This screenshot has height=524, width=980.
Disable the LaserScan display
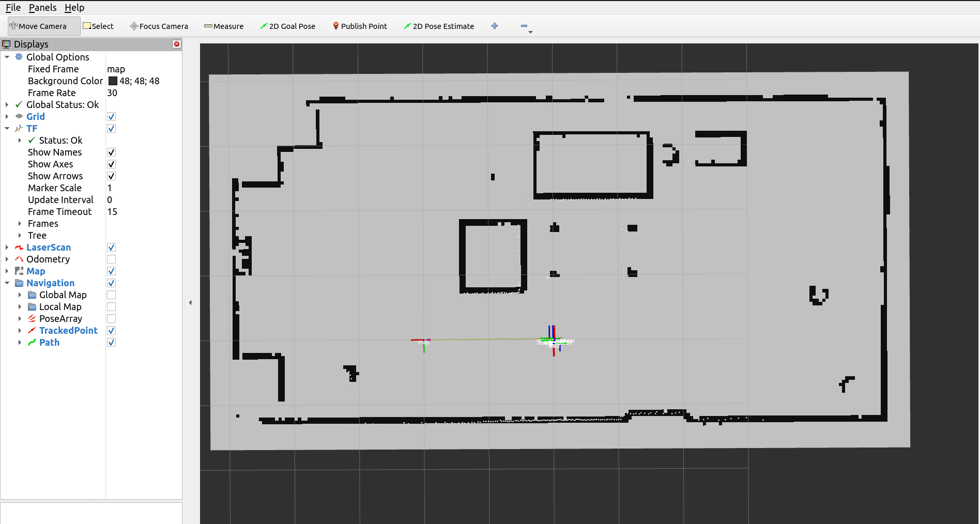[x=111, y=247]
